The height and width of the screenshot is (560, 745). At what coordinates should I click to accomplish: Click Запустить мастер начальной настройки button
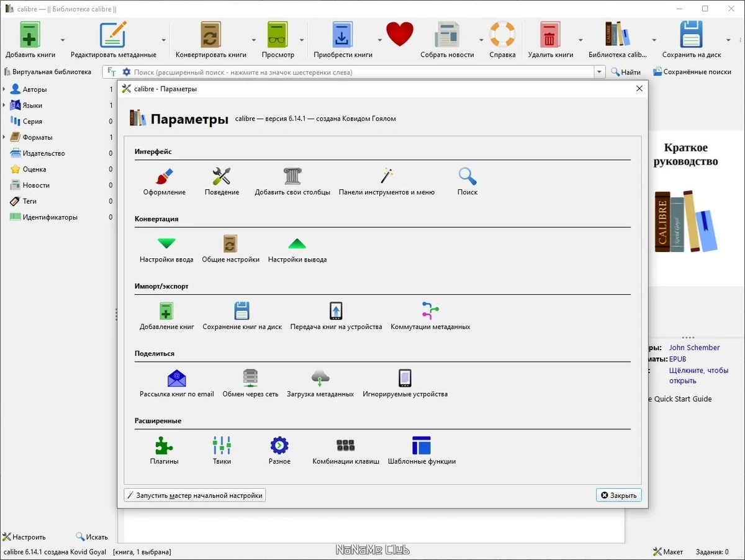click(x=195, y=495)
